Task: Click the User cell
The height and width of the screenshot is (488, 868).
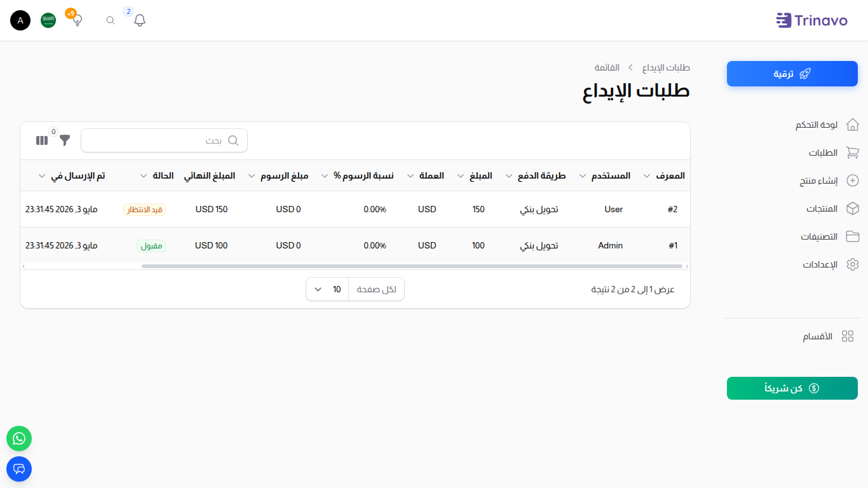Action: (x=614, y=209)
